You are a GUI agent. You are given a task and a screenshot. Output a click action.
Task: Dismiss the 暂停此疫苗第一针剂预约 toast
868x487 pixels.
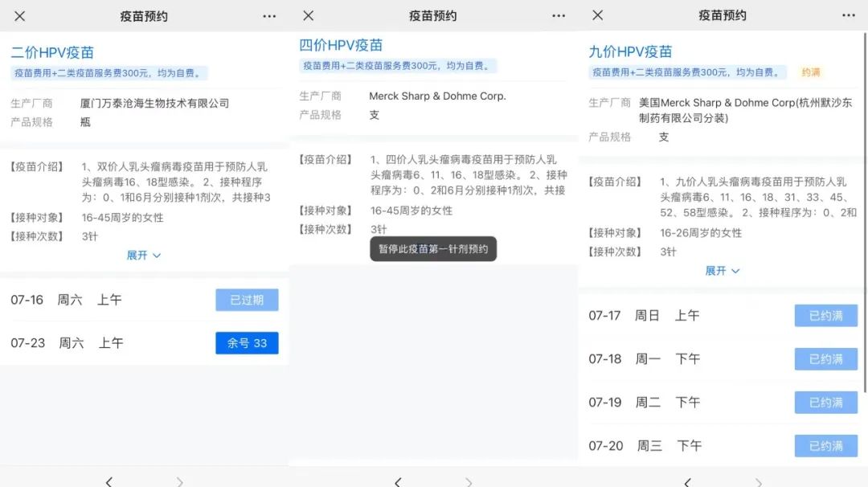coord(433,249)
